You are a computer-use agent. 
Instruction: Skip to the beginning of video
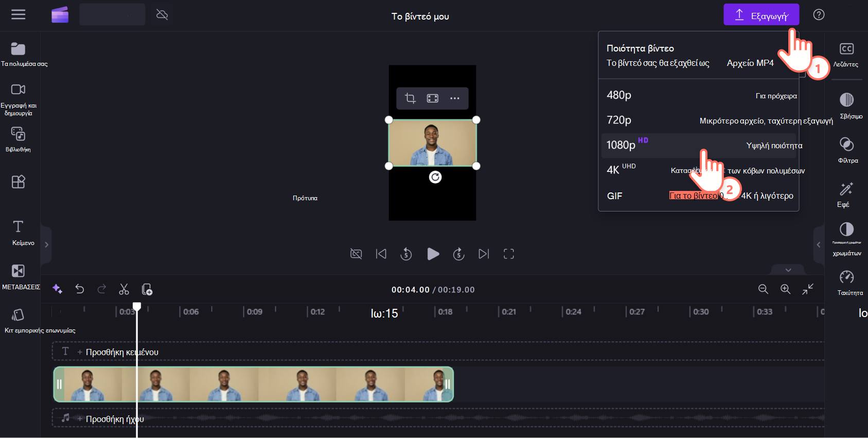381,254
